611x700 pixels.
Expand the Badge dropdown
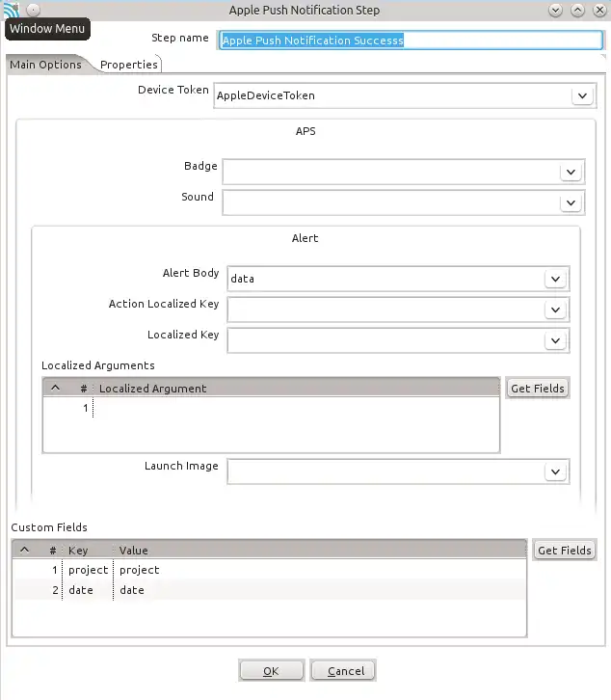pyautogui.click(x=571, y=172)
